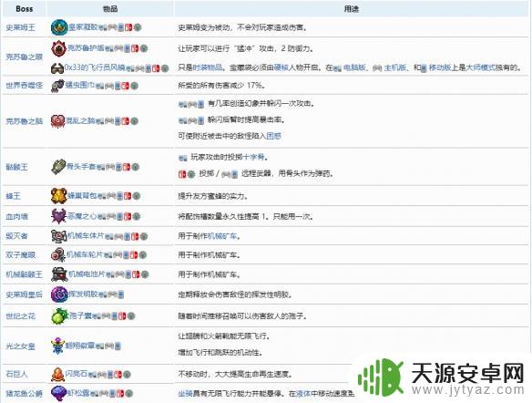Open the 坐骑 link in last row
532x403 pixels.
[185, 394]
